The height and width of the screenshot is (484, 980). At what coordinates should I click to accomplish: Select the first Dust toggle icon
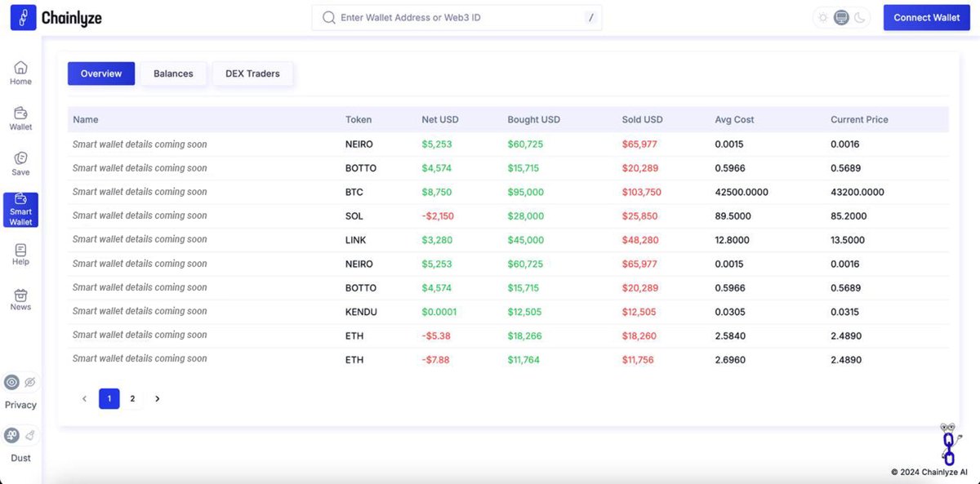pos(11,435)
